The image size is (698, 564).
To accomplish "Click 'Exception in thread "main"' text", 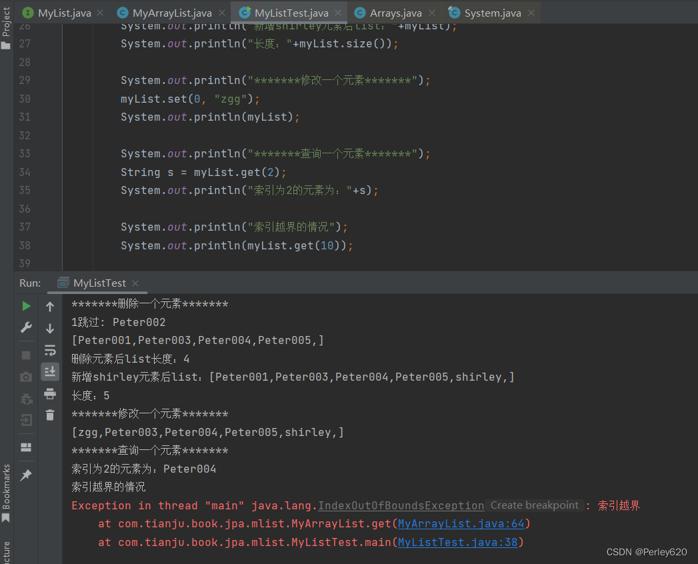I will coord(158,506).
